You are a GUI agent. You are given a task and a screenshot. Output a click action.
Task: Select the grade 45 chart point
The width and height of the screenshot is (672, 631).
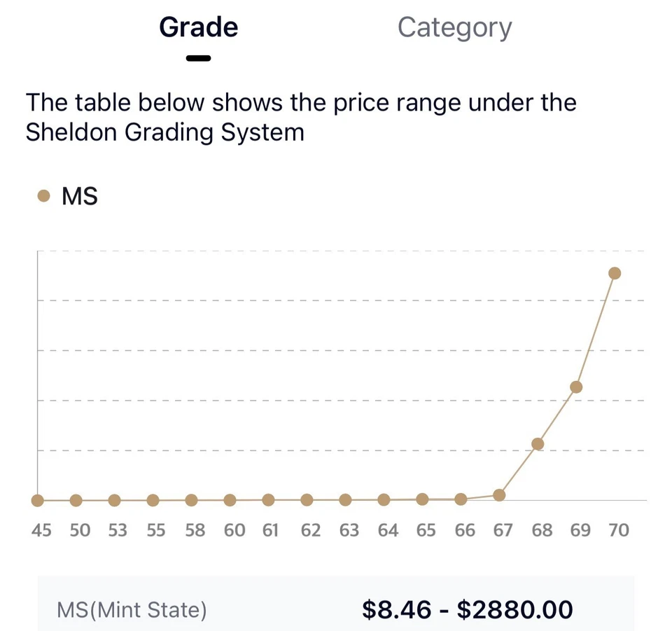coord(38,501)
